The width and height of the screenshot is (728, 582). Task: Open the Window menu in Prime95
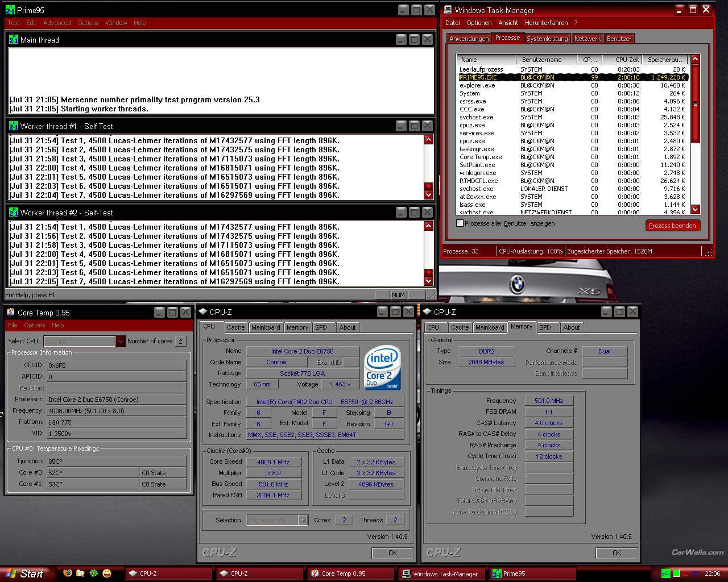click(116, 23)
